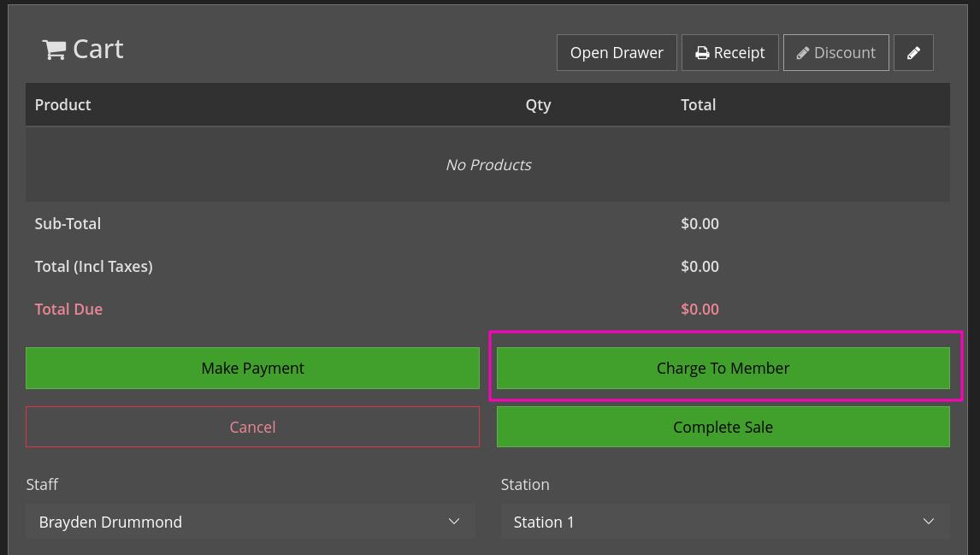
Task: Click the Total column header
Action: pyautogui.click(x=698, y=105)
